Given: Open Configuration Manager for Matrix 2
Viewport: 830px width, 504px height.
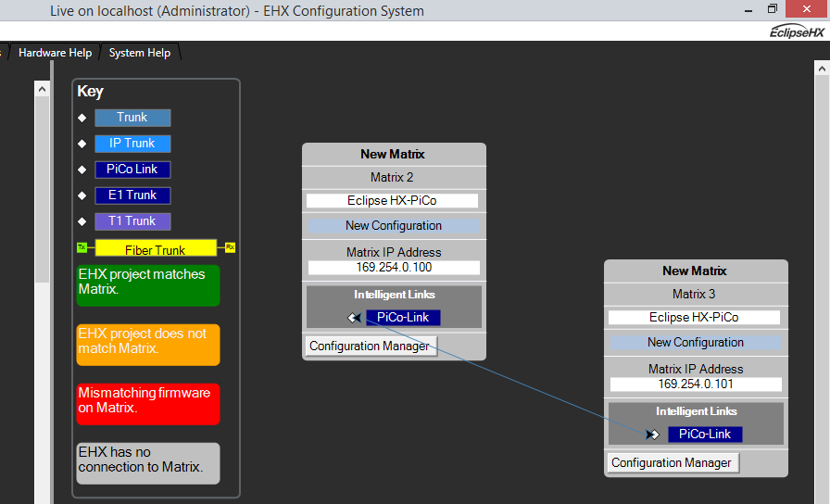Looking at the screenshot, I should (x=370, y=346).
